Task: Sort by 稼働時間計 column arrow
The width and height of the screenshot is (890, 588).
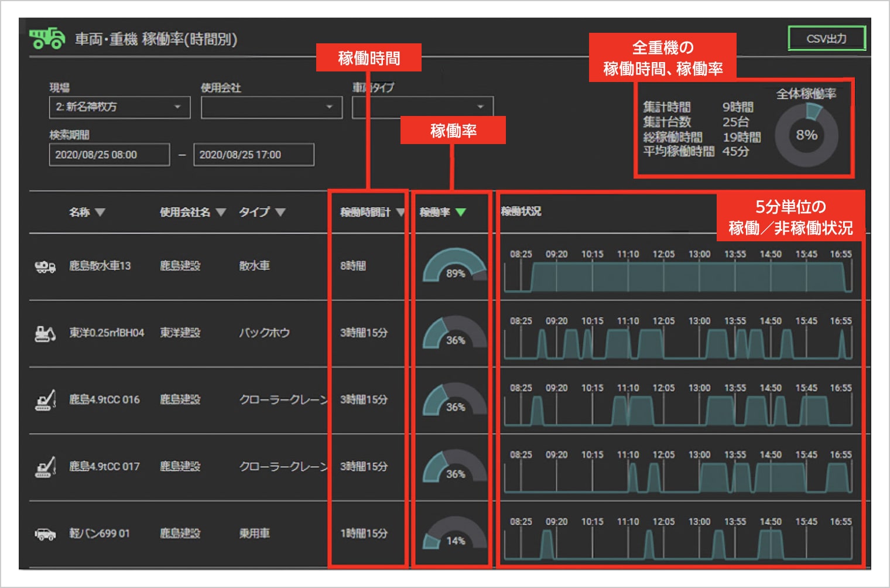Action: pyautogui.click(x=400, y=212)
